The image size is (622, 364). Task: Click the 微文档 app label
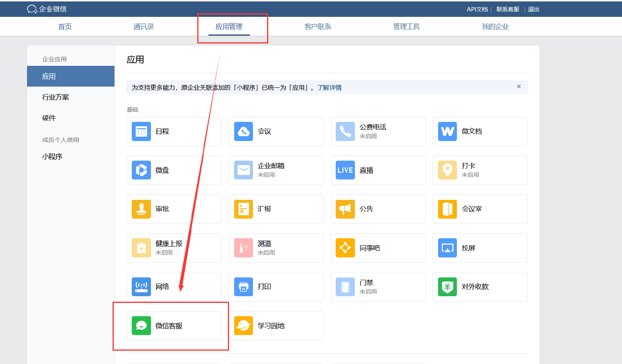coord(471,131)
